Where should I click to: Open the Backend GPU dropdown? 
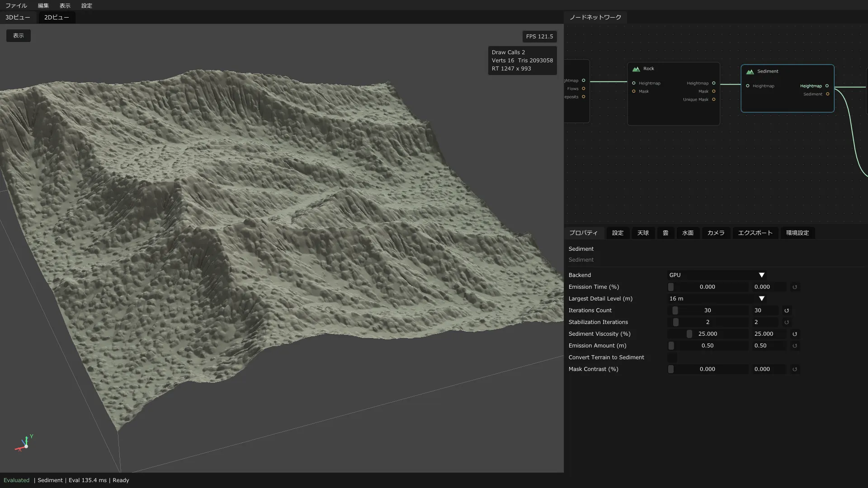(x=717, y=275)
